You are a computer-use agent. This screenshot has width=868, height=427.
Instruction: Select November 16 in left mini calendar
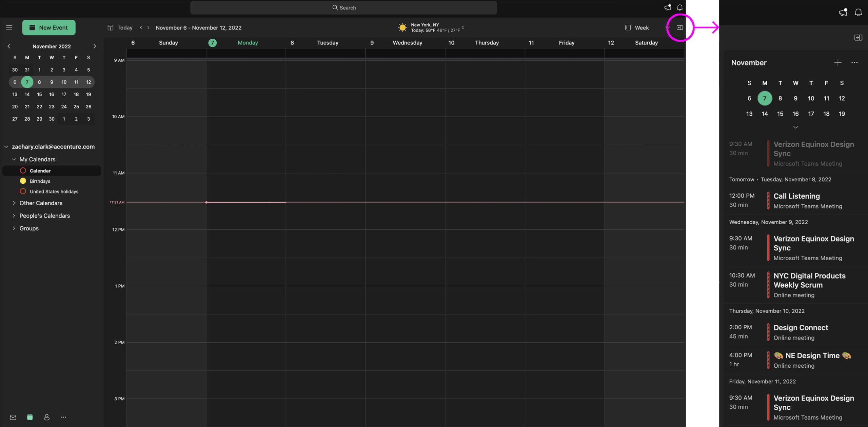(52, 94)
